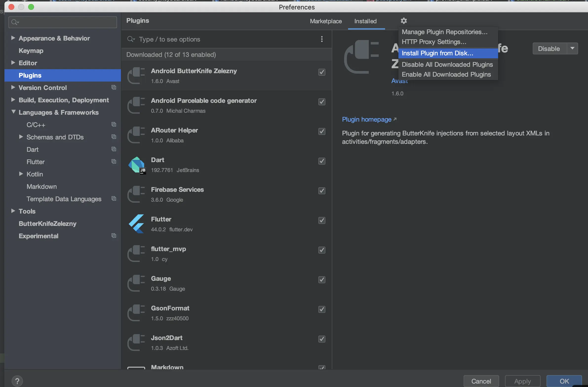Click the Firebase Services plug icon
The width and height of the screenshot is (588, 387).
click(136, 194)
